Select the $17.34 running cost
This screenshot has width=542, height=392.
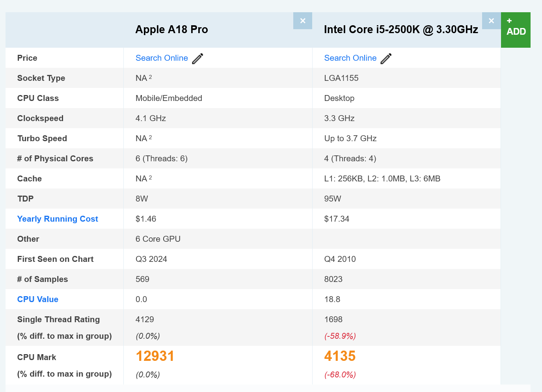pyautogui.click(x=337, y=219)
